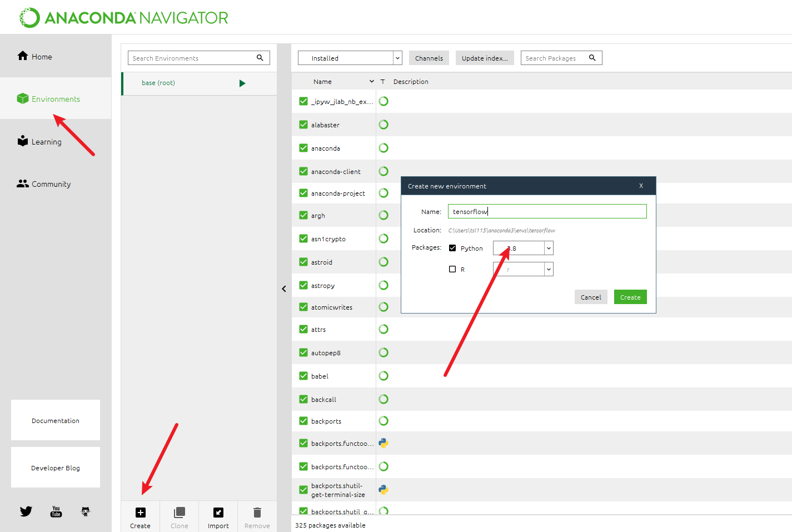
Task: Click the conda type icon for argh
Action: point(383,215)
